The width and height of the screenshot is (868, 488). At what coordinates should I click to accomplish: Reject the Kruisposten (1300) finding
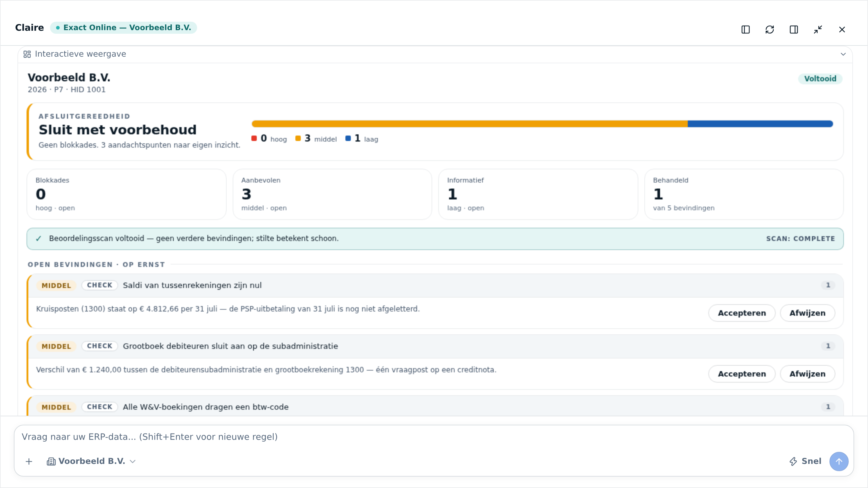pyautogui.click(x=807, y=313)
